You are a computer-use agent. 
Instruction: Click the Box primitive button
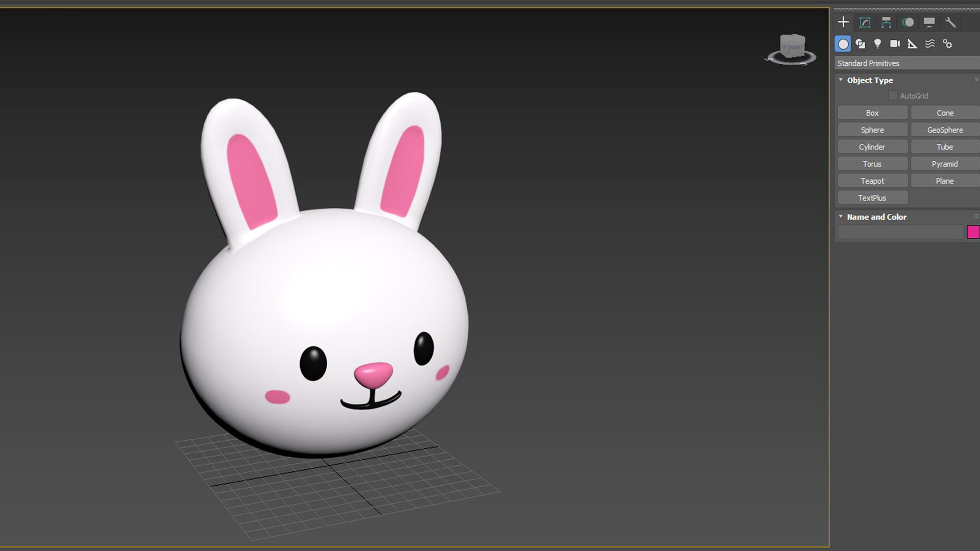(x=872, y=113)
